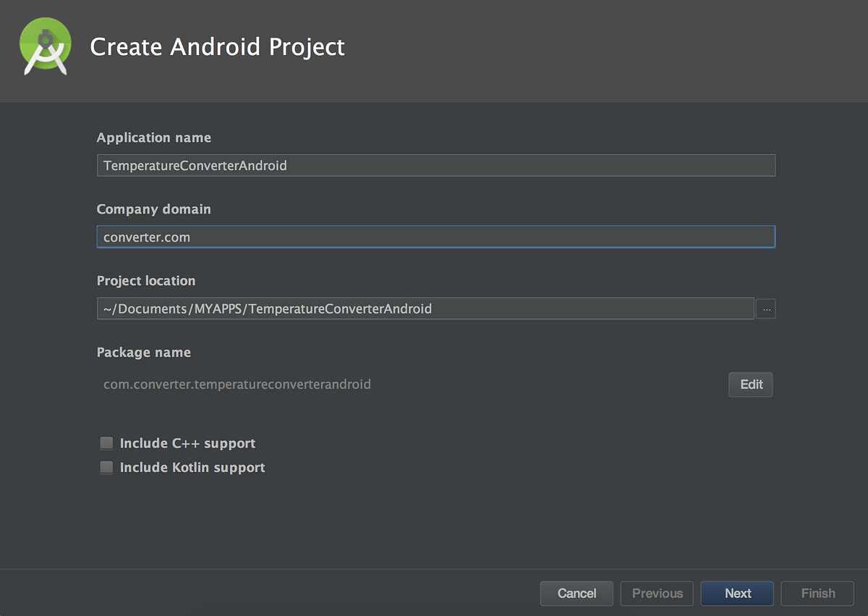Click the Package name label
Screen dimensions: 868x616
(x=143, y=352)
